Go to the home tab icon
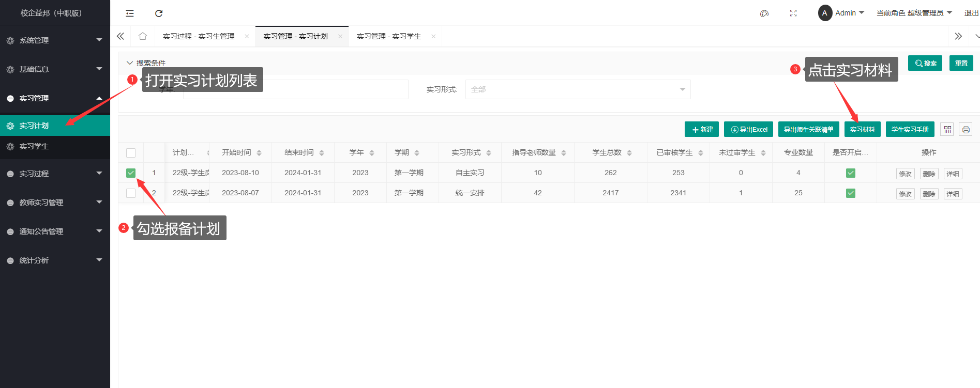 (x=143, y=36)
